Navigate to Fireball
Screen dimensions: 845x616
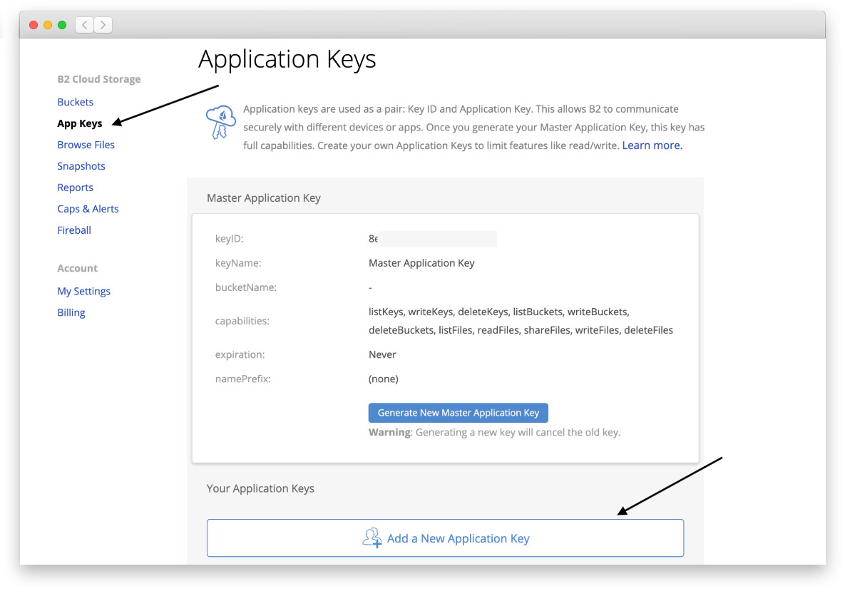(74, 230)
